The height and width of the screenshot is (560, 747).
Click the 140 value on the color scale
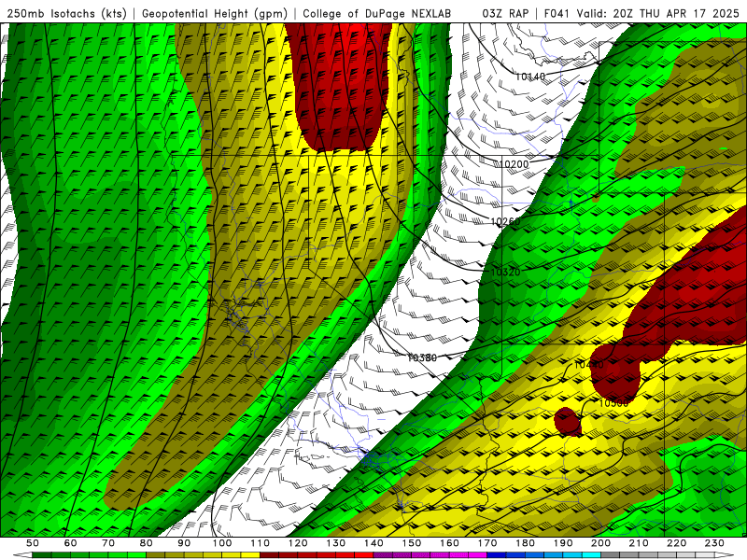pos(373,543)
